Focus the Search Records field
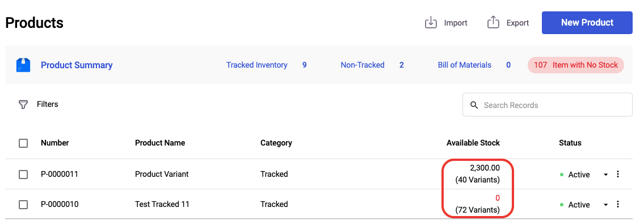Viewport: 644px width, 220px height. 548,105
